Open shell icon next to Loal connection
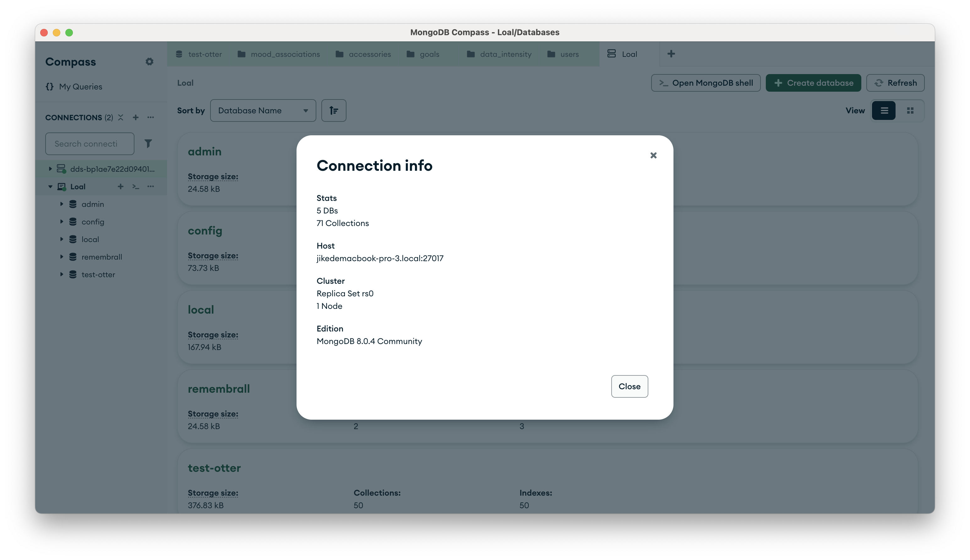Image resolution: width=970 pixels, height=560 pixels. pos(135,186)
